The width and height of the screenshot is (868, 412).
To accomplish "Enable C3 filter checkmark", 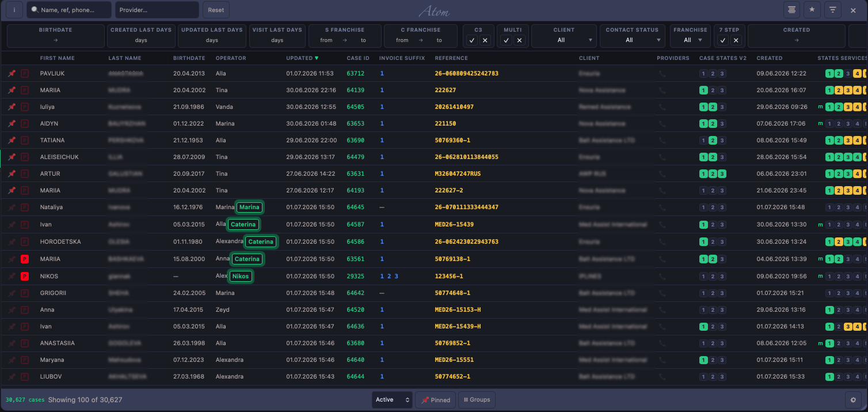I will click(x=472, y=40).
